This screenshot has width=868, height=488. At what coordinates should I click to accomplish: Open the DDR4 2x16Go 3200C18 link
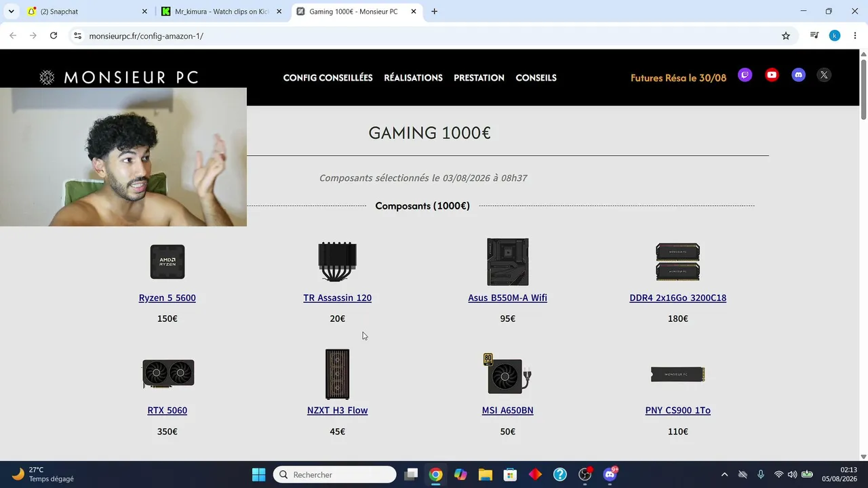click(678, 298)
